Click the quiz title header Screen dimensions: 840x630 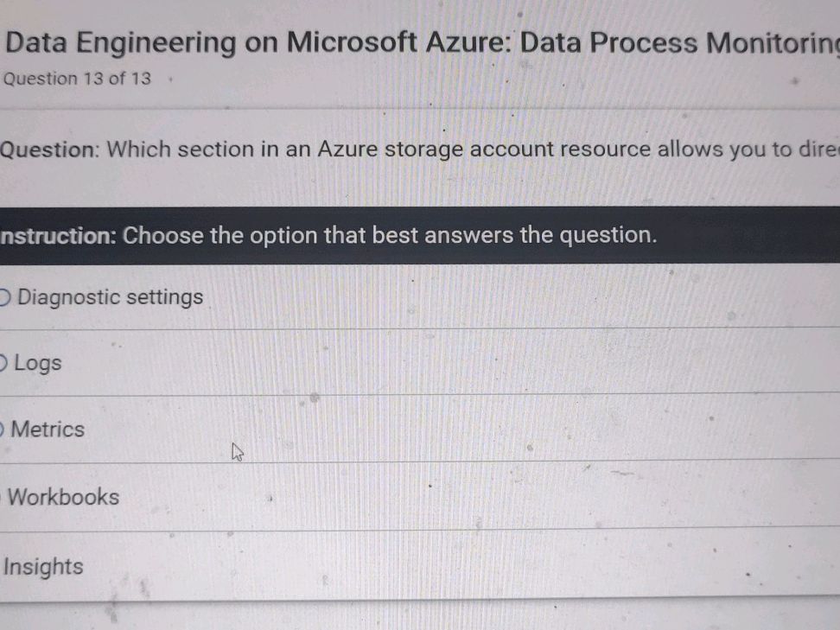pyautogui.click(x=420, y=41)
